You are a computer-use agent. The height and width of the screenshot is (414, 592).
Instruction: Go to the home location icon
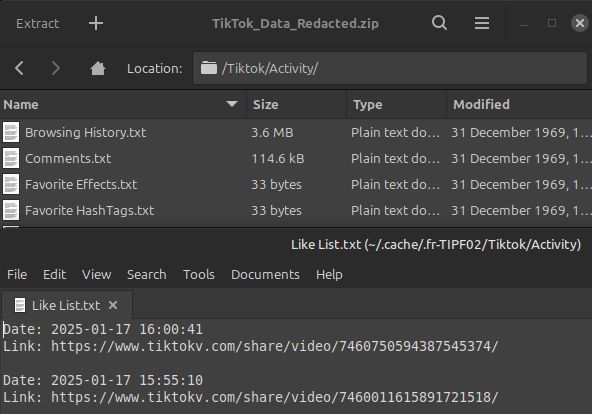point(98,68)
